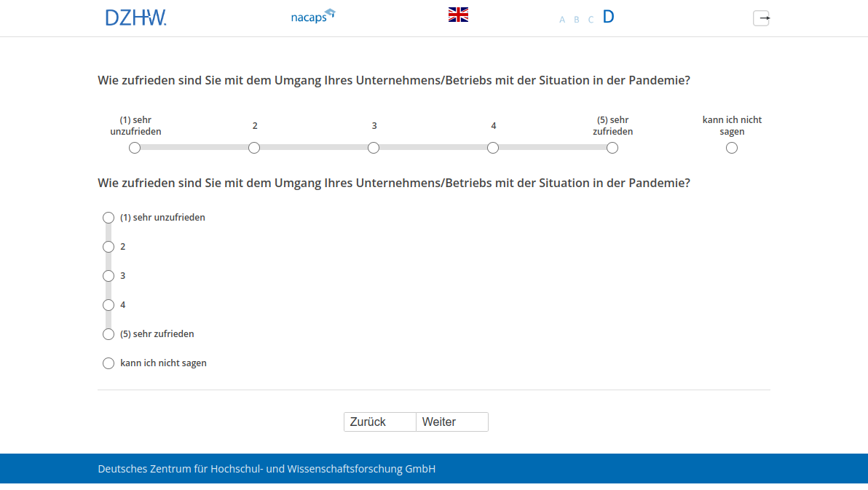The width and height of the screenshot is (868, 490).
Task: Select vertical 'kann ich nicht sagen' option
Action: pyautogui.click(x=108, y=363)
